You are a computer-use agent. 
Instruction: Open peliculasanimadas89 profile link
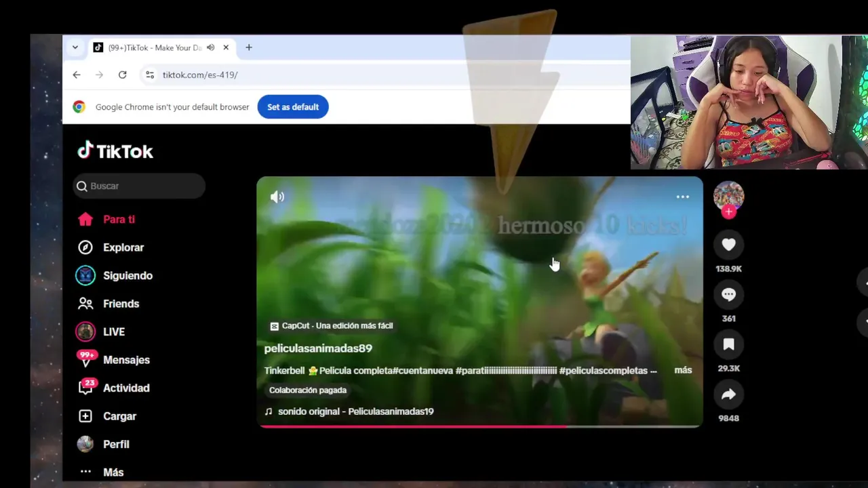[318, 348]
